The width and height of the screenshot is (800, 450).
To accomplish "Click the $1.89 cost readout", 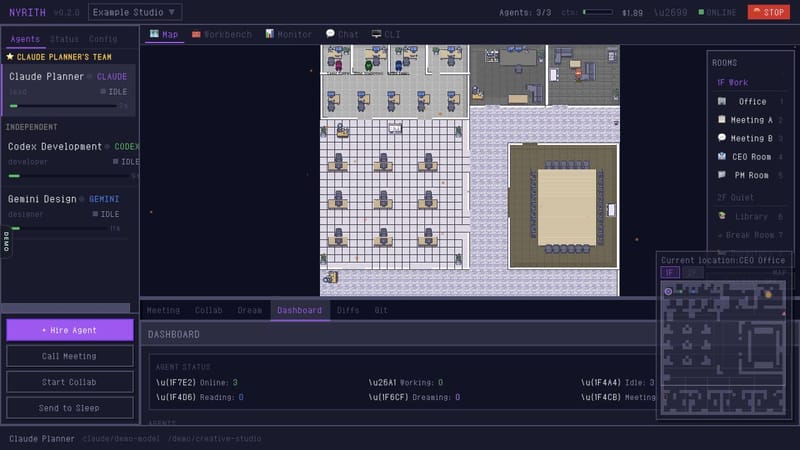I will [632, 13].
